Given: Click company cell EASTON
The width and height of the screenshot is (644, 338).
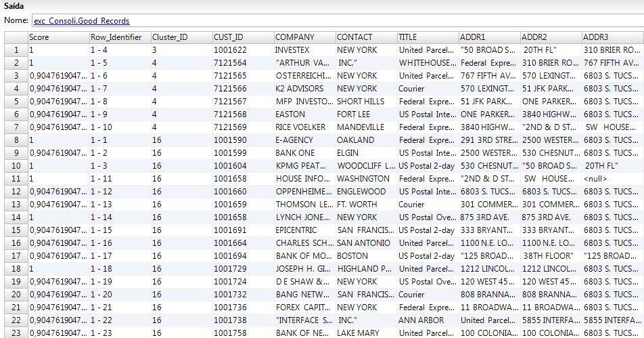Looking at the screenshot, I should (x=305, y=114).
